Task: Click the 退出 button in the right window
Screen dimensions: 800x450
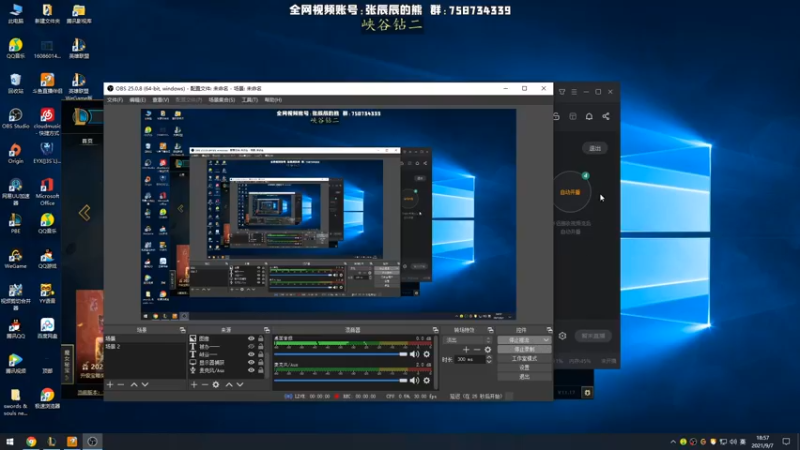Action: (x=595, y=148)
